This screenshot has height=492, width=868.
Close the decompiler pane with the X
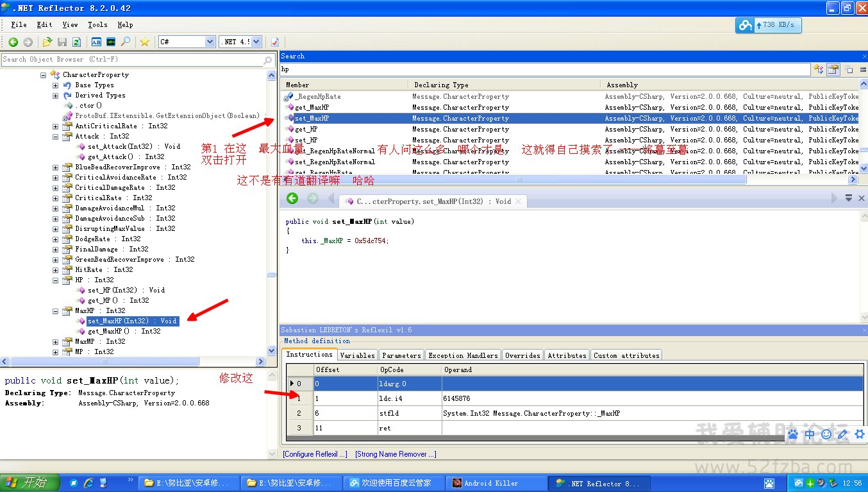[x=861, y=198]
